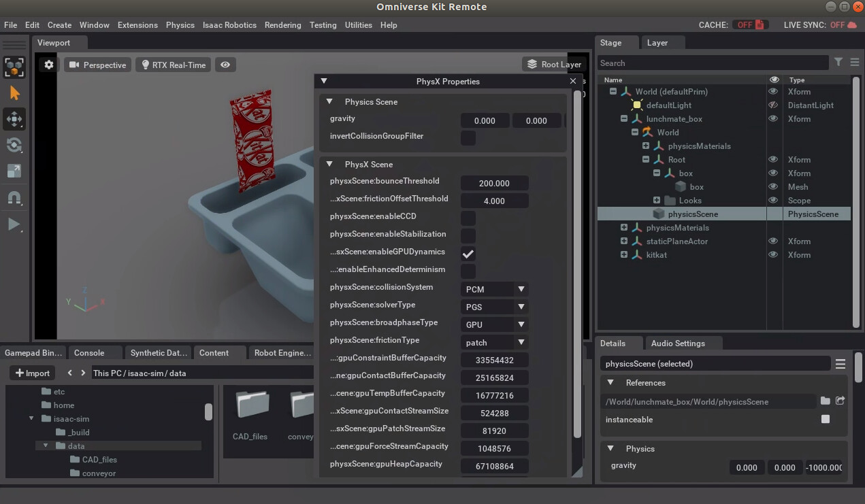Screen dimensions: 865x504
Task: Select the Move tool in the left toolbar
Action: [15, 119]
